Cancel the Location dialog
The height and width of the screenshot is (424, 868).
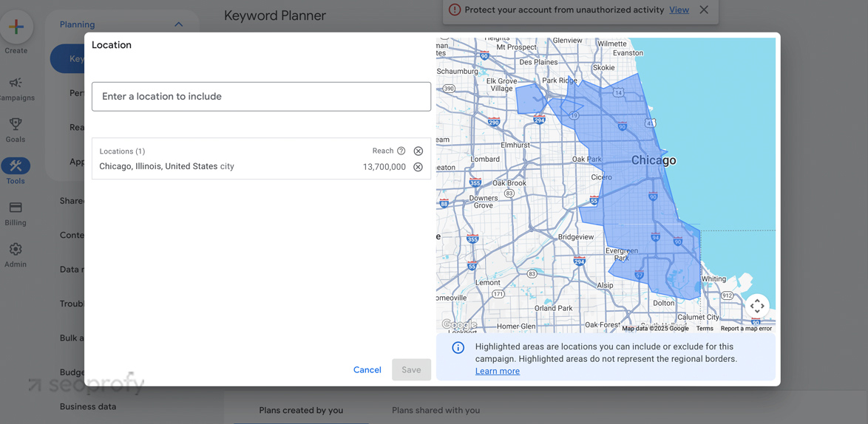(x=367, y=370)
